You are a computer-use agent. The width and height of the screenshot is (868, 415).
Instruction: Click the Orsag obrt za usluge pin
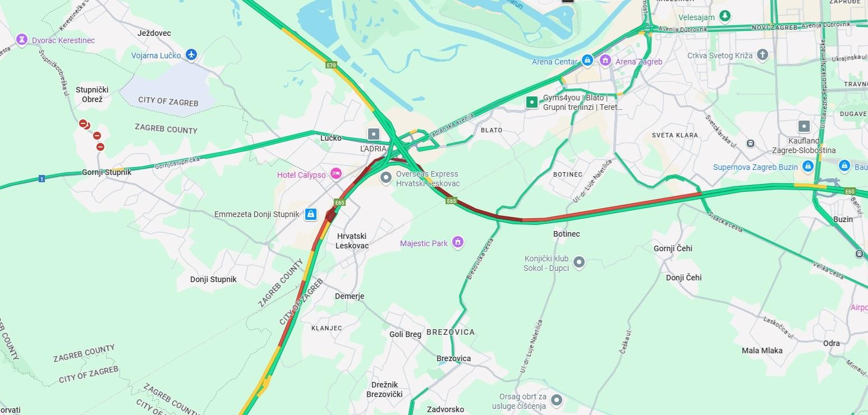pos(556,400)
